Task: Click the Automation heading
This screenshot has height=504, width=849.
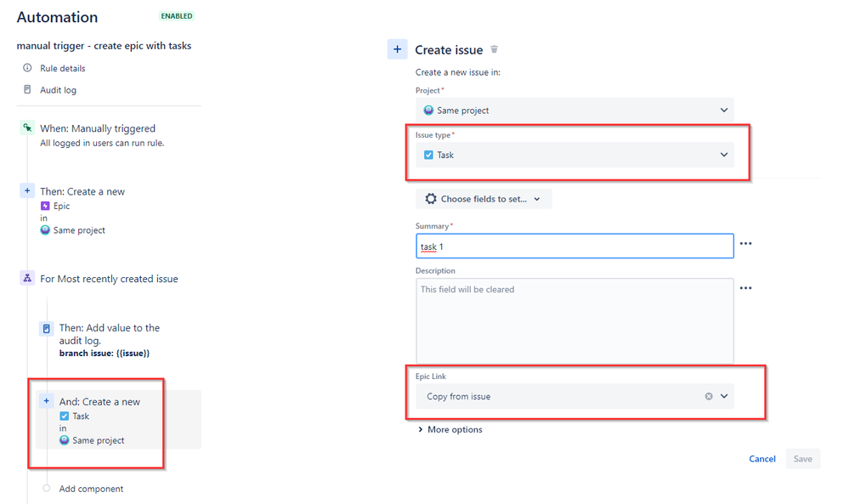Action: coord(58,17)
